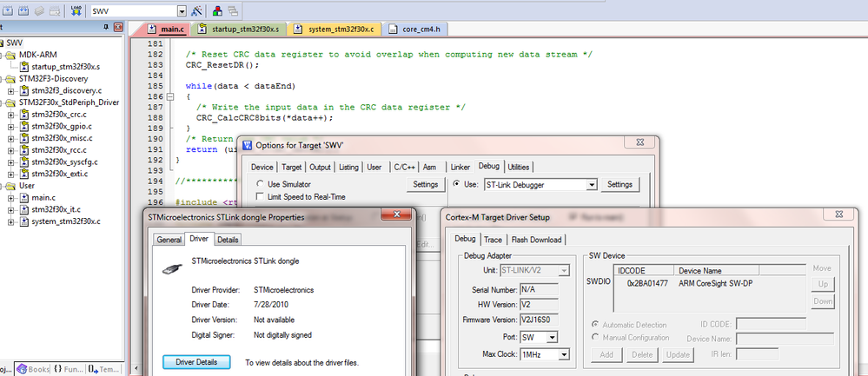Click the stm32f30x_syscfg.c file icon
The image size is (868, 376).
tap(24, 162)
